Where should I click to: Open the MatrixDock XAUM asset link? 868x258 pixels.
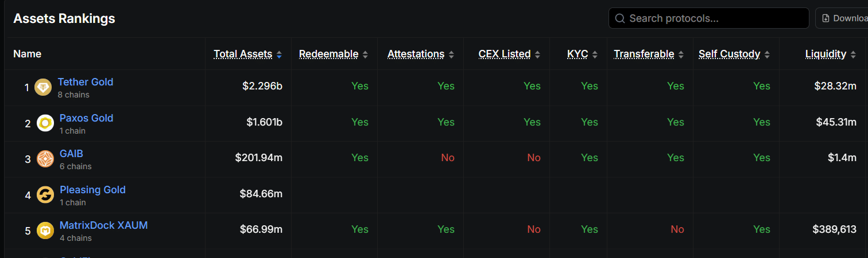click(103, 225)
